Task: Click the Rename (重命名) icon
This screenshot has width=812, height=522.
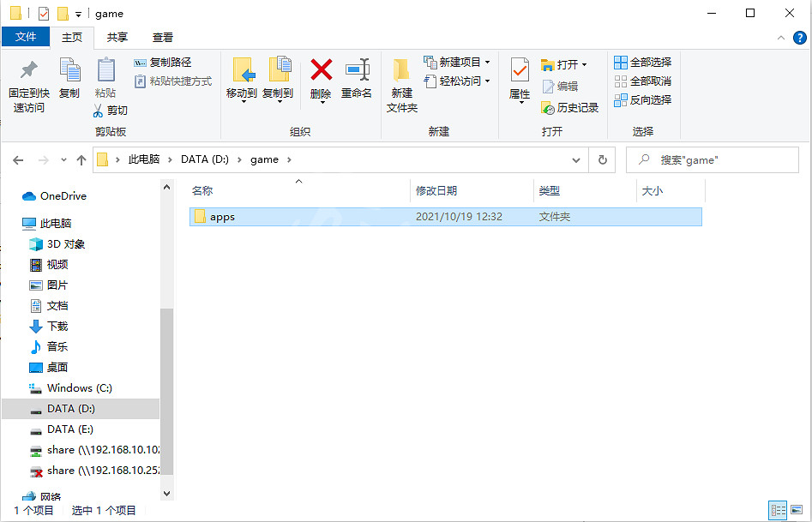Action: 357,79
